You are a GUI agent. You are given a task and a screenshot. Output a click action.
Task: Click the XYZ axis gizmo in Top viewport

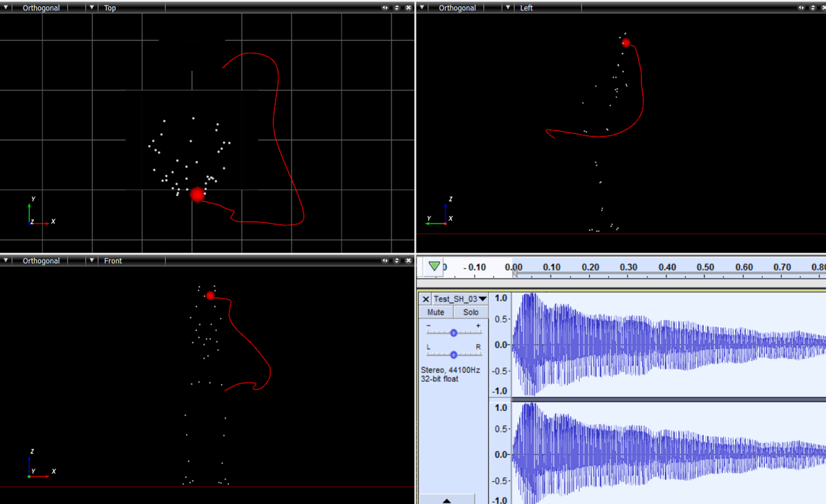[x=40, y=212]
